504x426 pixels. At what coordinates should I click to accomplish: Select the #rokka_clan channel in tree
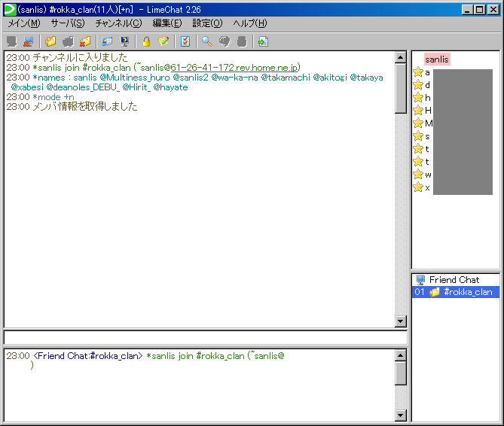click(467, 292)
